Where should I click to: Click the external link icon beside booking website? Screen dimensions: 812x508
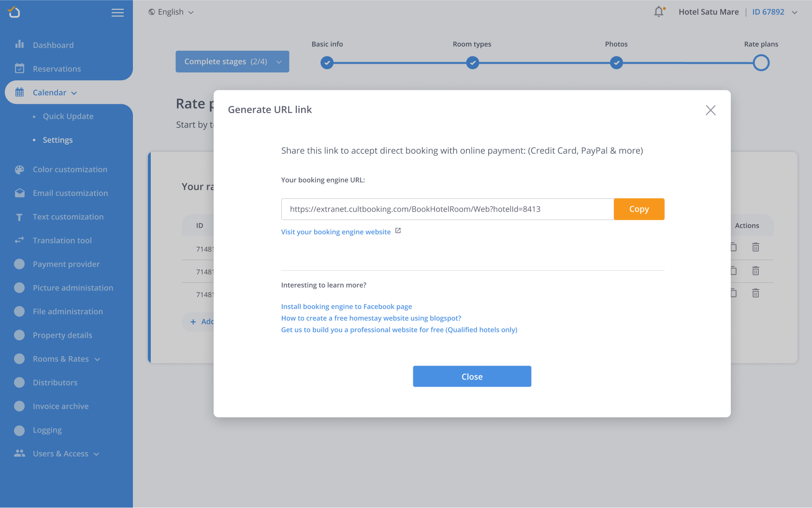[398, 231]
